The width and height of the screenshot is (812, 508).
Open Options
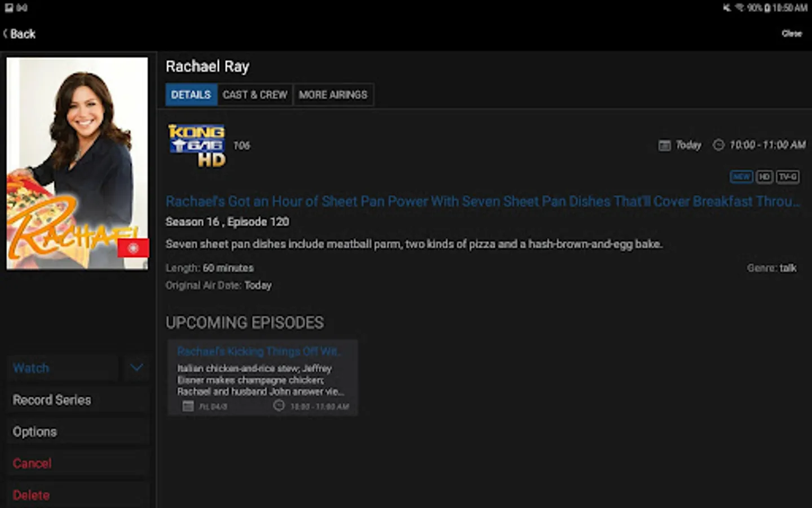point(78,432)
